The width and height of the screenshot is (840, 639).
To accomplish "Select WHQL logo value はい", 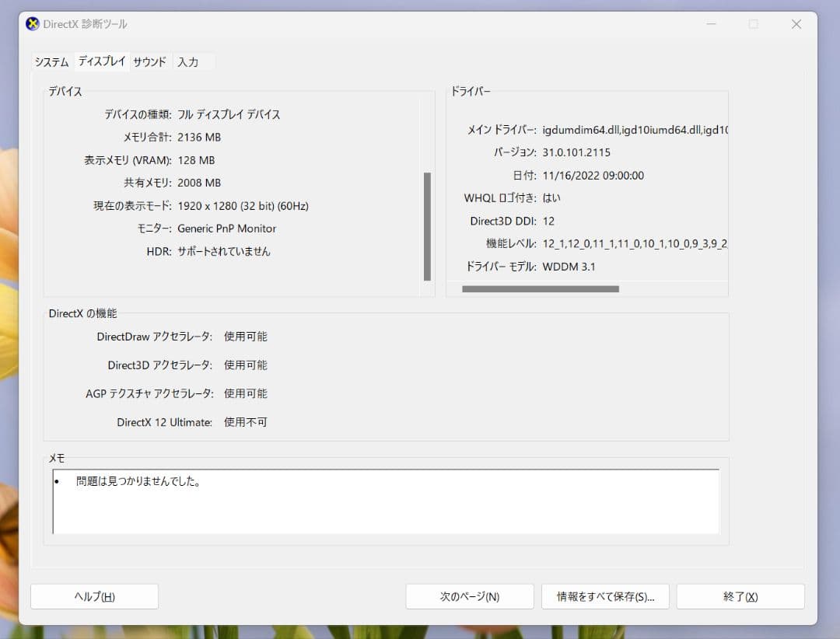I will coord(551,198).
